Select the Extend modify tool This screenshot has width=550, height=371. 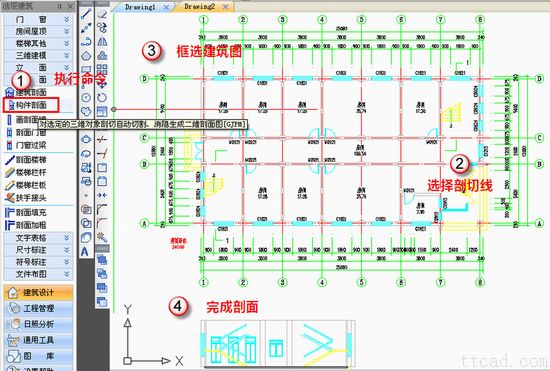(x=102, y=154)
